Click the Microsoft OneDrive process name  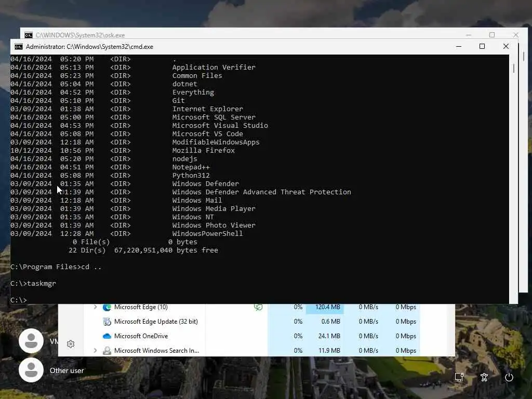[141, 336]
